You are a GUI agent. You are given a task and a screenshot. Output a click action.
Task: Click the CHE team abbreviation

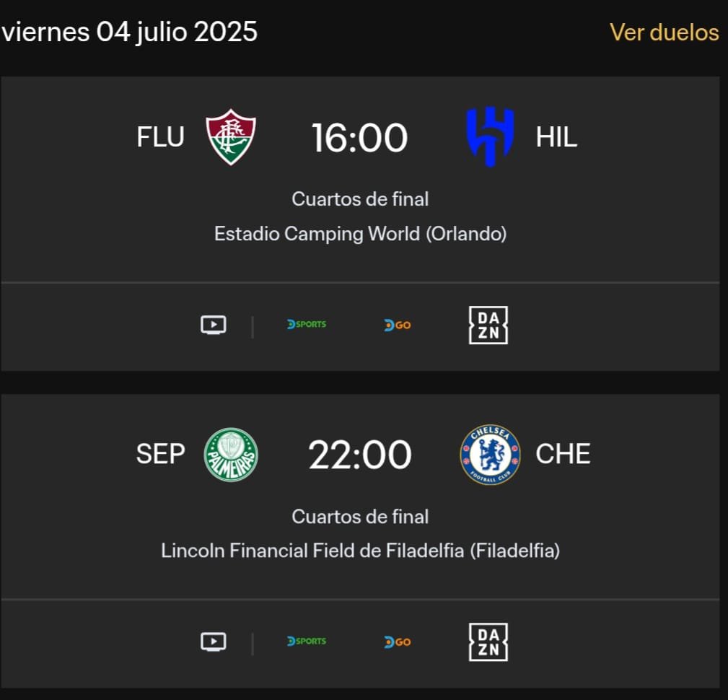coord(563,454)
